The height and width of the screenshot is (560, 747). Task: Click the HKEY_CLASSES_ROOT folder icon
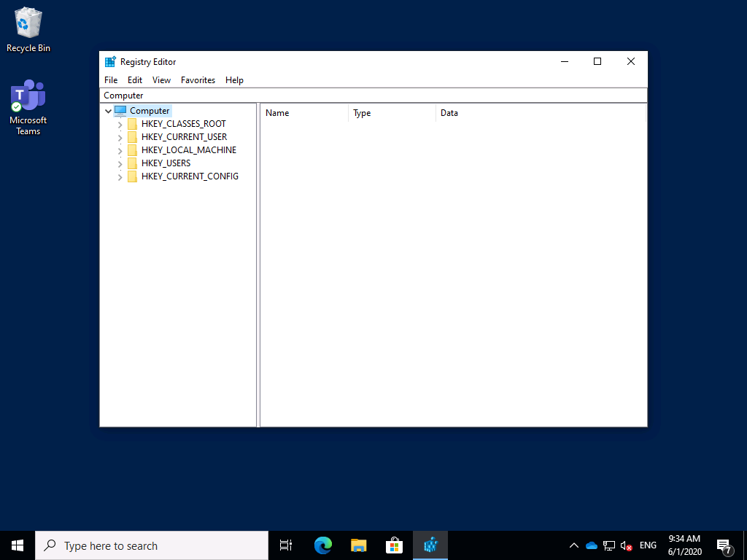pos(132,124)
